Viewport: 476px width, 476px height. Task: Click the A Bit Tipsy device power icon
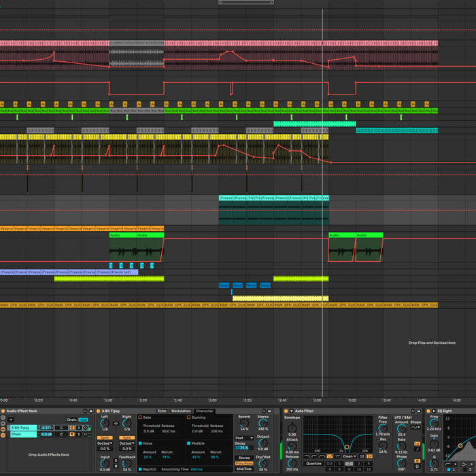pyautogui.click(x=99, y=411)
